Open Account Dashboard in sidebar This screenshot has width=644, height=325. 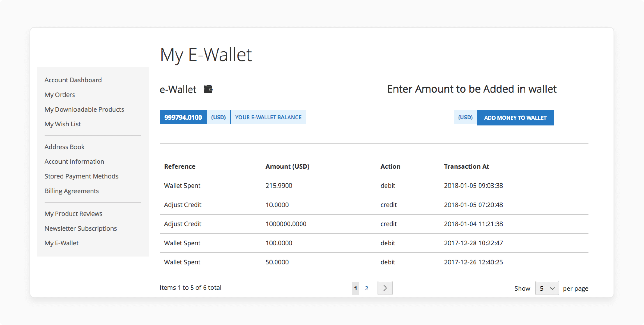[73, 80]
